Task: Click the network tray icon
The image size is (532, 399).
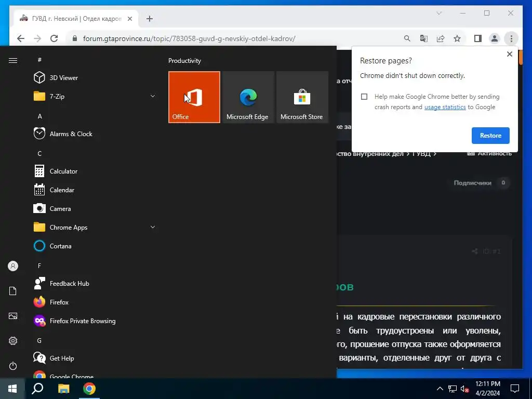Action: 453,389
